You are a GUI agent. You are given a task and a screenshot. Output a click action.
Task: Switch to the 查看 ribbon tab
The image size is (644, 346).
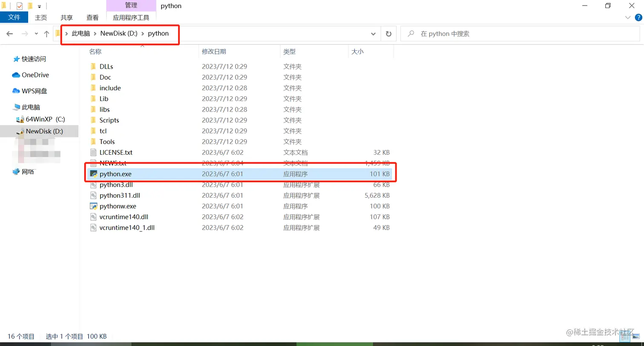coord(92,17)
